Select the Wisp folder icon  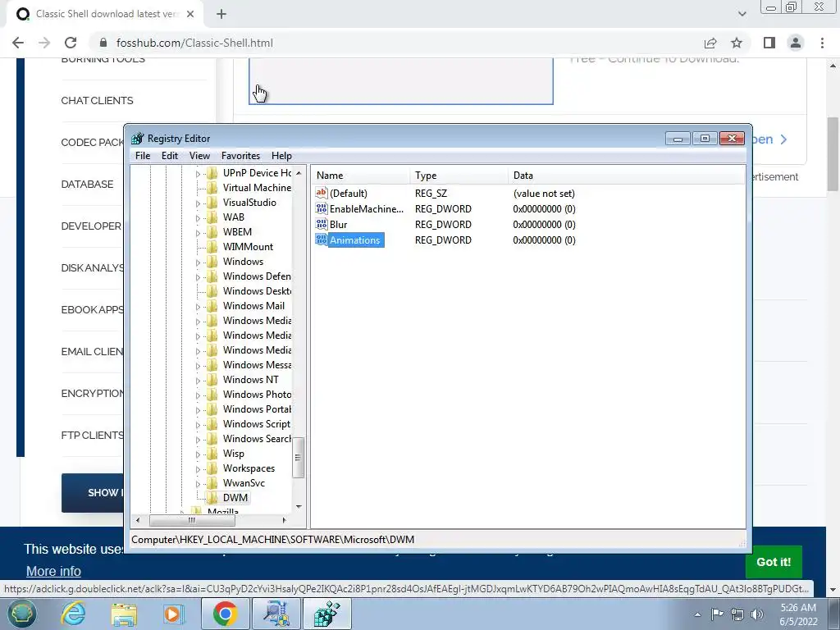pyautogui.click(x=212, y=453)
